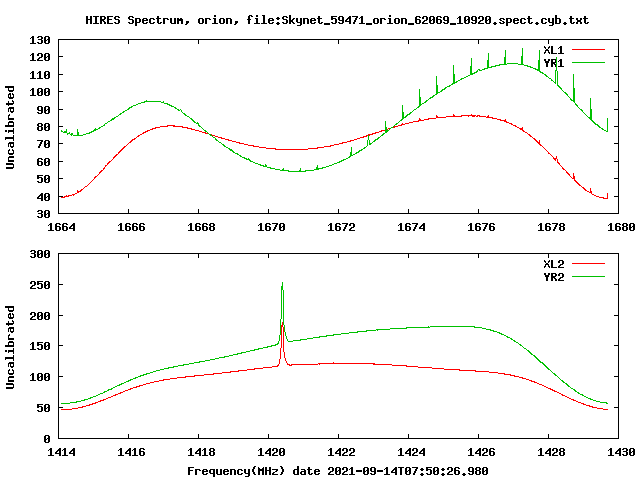Click the red XL1 legend line sample

click(588, 50)
